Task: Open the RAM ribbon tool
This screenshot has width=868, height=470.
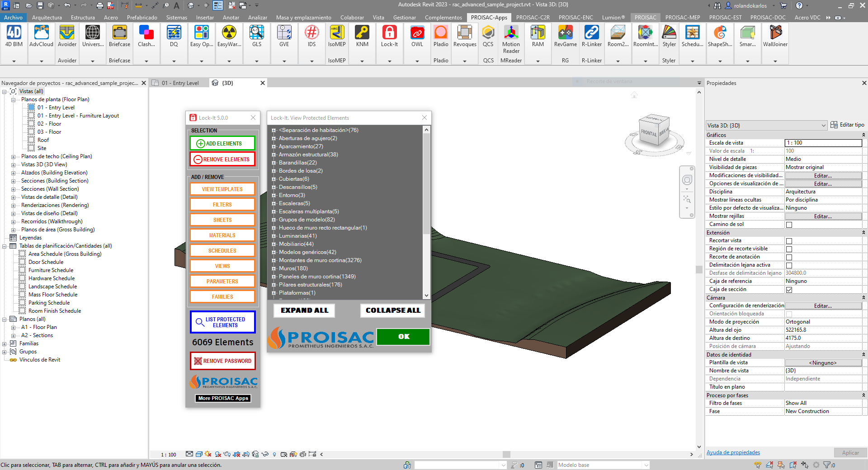Action: (x=538, y=36)
